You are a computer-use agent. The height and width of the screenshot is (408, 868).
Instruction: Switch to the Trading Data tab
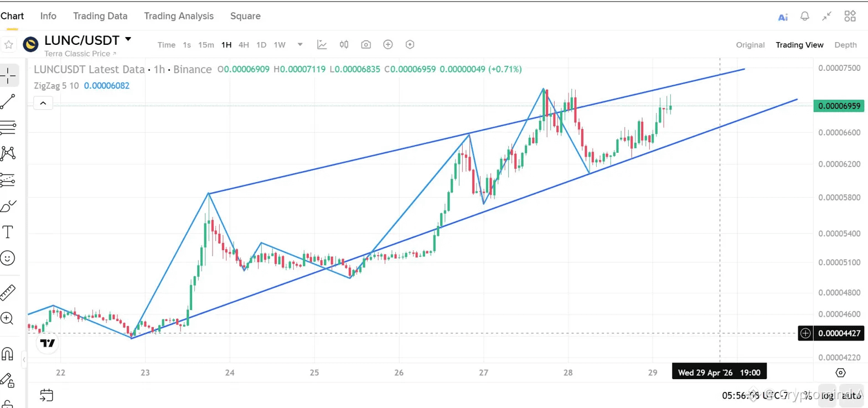pyautogui.click(x=100, y=16)
